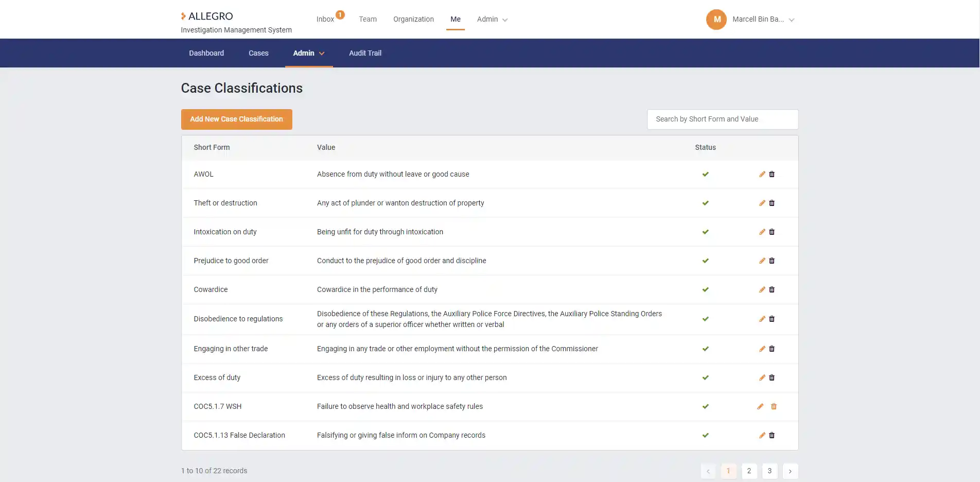Open Marcell Bin Ba... user menu chevron
This screenshot has height=482, width=980.
point(792,20)
